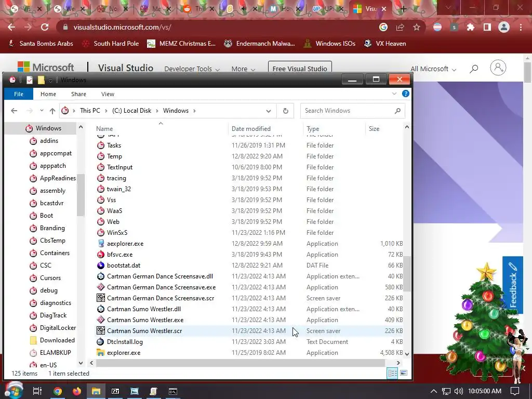The height and width of the screenshot is (399, 532).
Task: Click the Microsoft logo link
Action: coord(46,68)
